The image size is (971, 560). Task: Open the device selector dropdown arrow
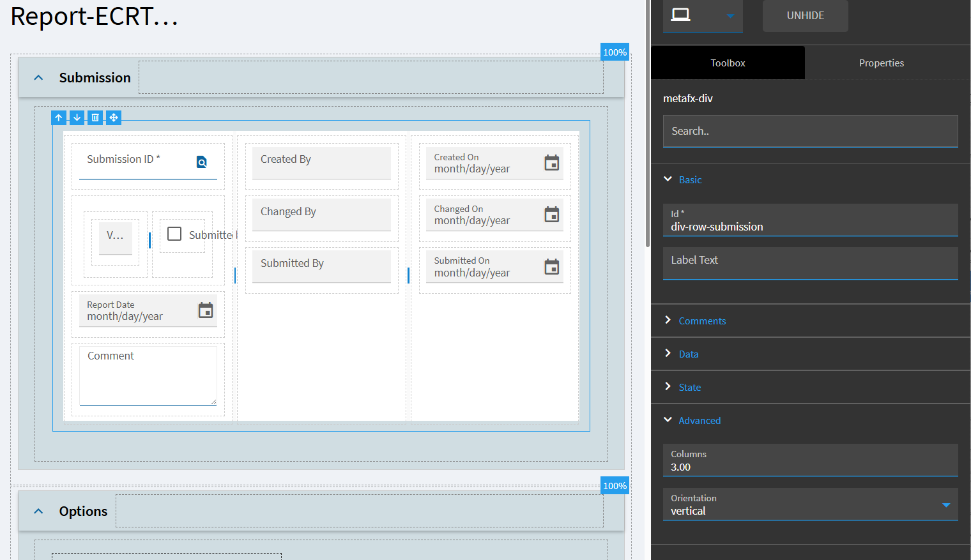[730, 16]
